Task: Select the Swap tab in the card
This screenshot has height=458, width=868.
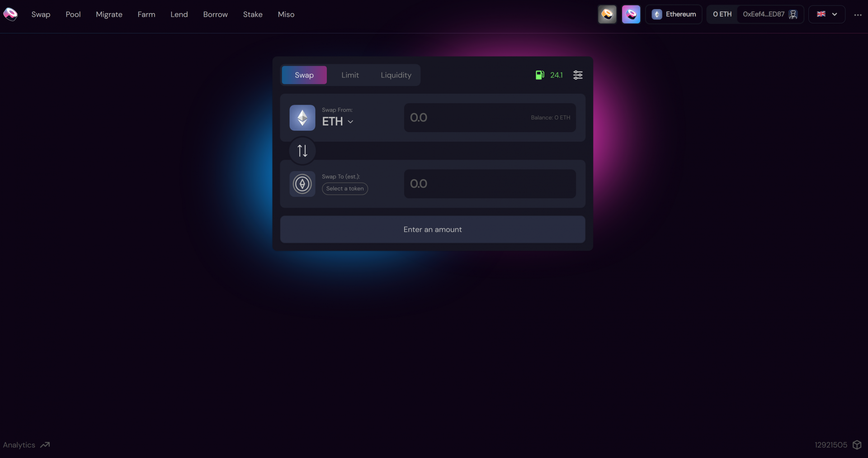Action: point(304,75)
